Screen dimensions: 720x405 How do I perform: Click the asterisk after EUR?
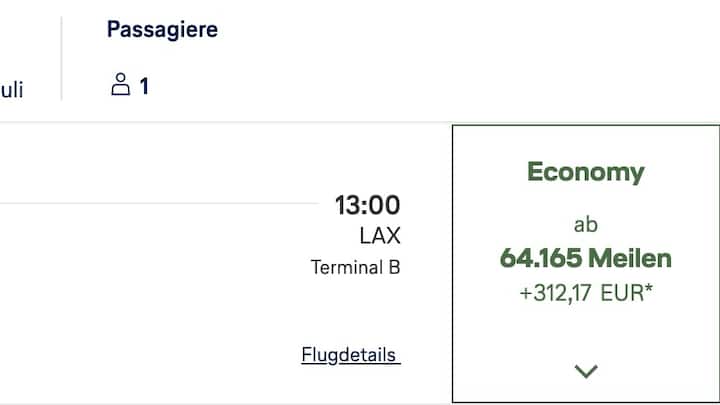649,288
